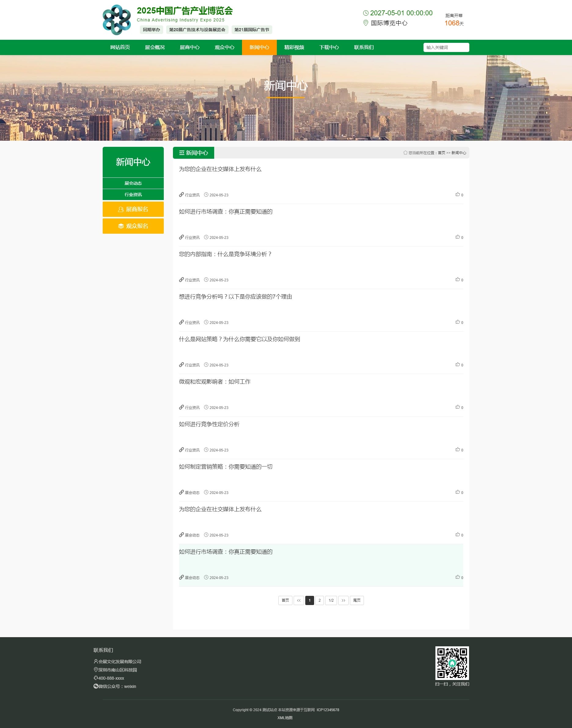572x728 pixels.
Task: Like the article on competitive pricing analysis
Action: tap(457, 449)
